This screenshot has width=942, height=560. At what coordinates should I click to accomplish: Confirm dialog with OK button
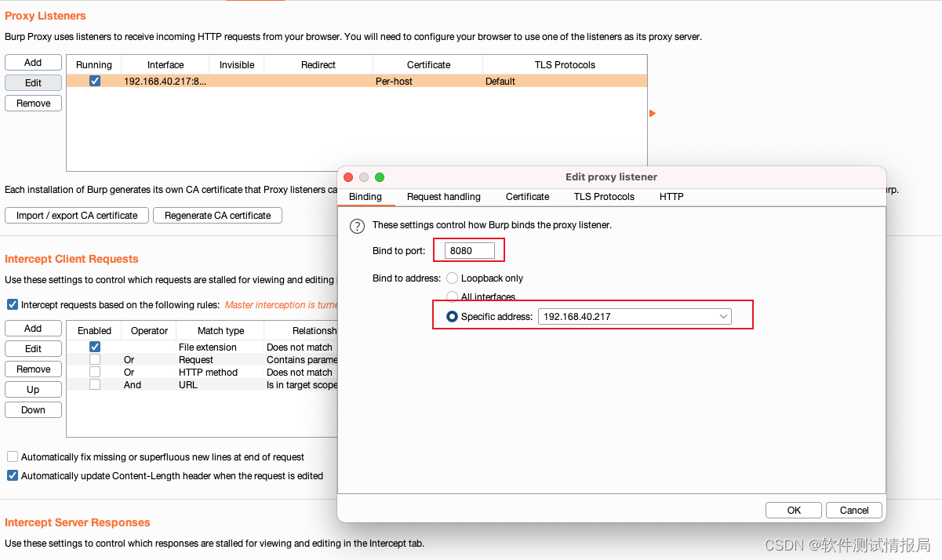(x=794, y=511)
